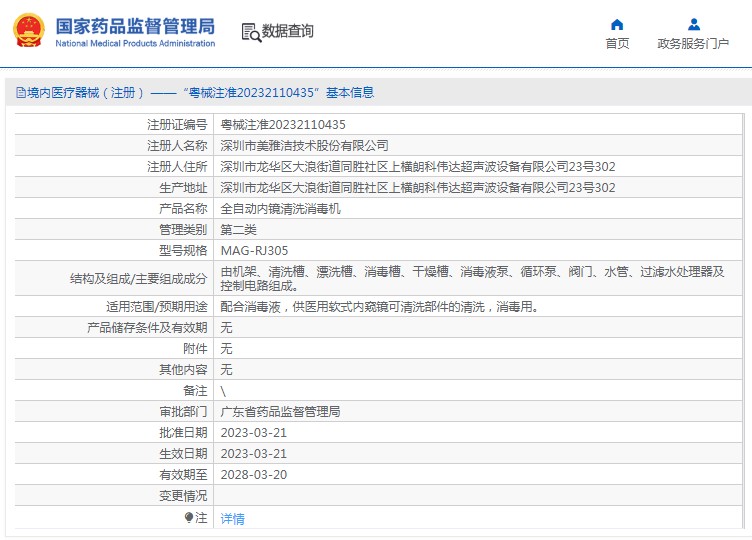Click National Medical Products Administration text

click(x=135, y=43)
